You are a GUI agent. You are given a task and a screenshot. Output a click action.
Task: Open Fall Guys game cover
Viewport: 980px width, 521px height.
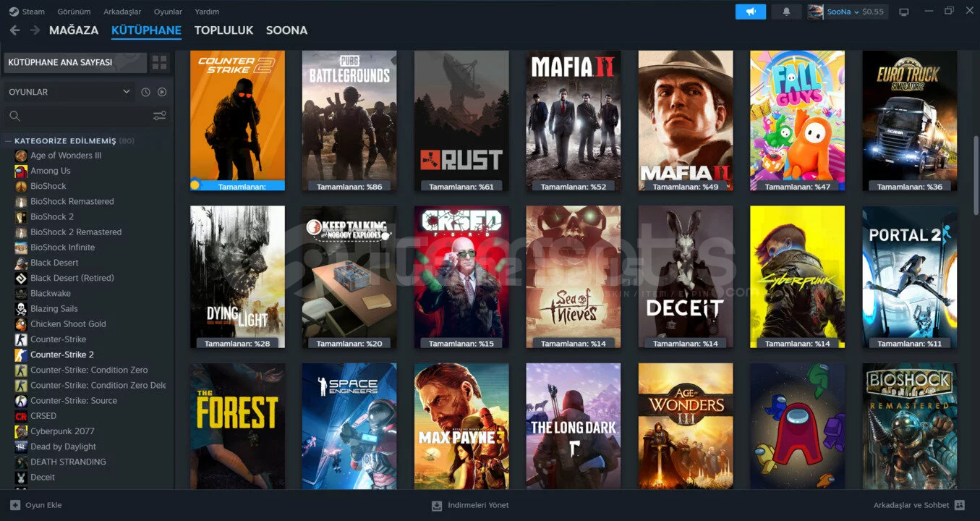(798, 120)
